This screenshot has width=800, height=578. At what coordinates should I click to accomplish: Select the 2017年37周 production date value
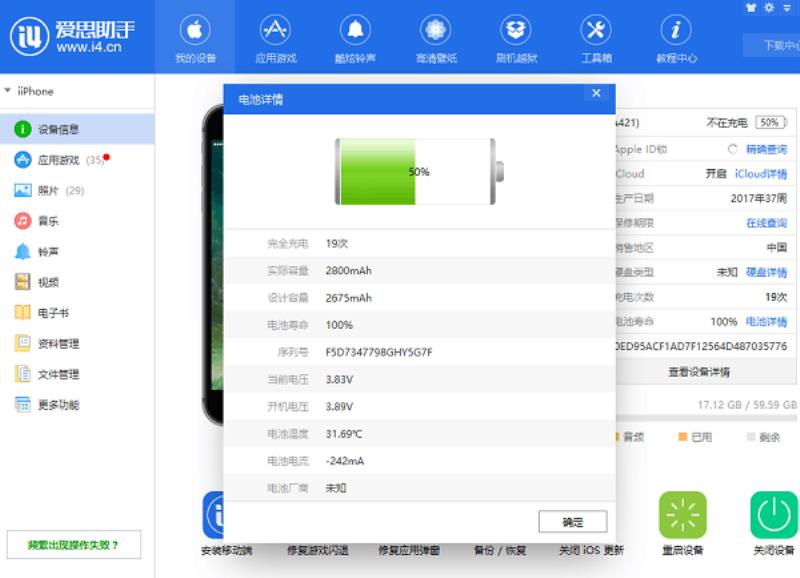[759, 198]
